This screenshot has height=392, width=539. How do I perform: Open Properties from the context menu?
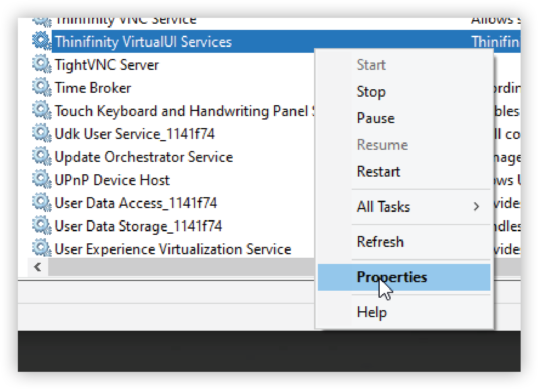point(404,277)
